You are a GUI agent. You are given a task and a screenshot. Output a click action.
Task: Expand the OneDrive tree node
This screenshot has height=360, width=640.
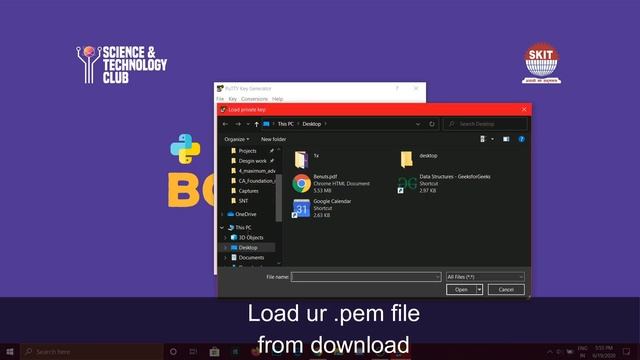[222, 214]
